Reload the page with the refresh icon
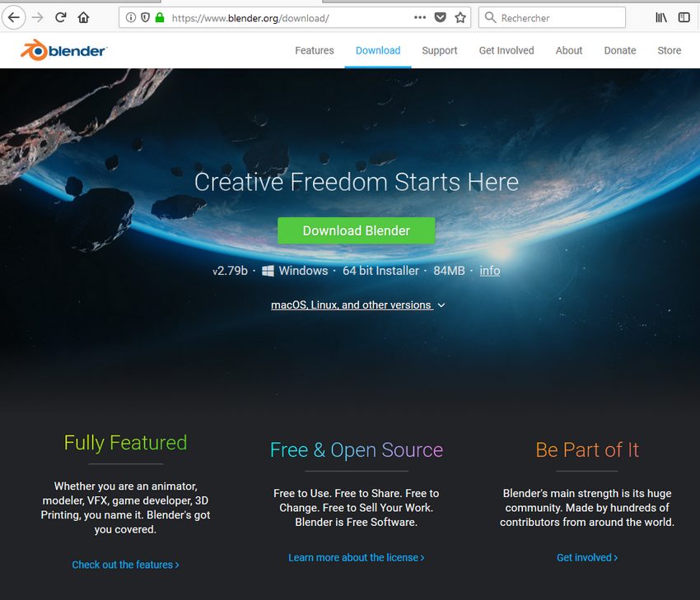Viewport: 700px width, 600px height. [x=61, y=18]
